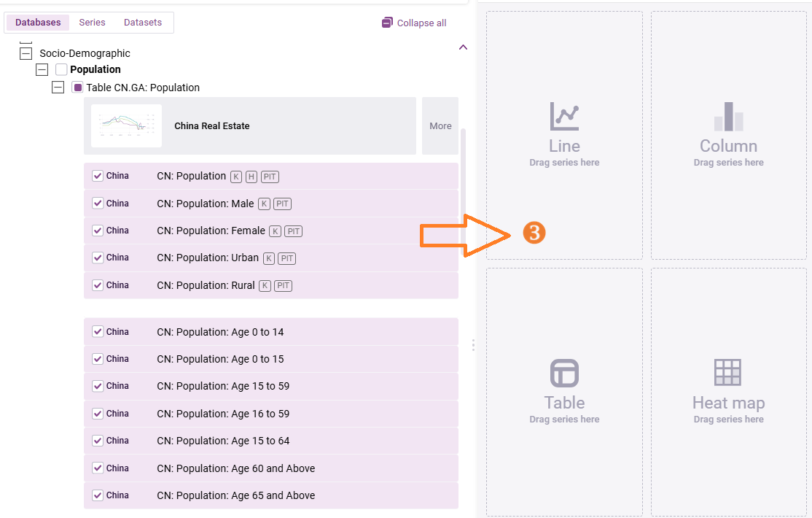The width and height of the screenshot is (812, 518).
Task: Collapse the Socio-Demographic tree node
Action: pos(26,53)
